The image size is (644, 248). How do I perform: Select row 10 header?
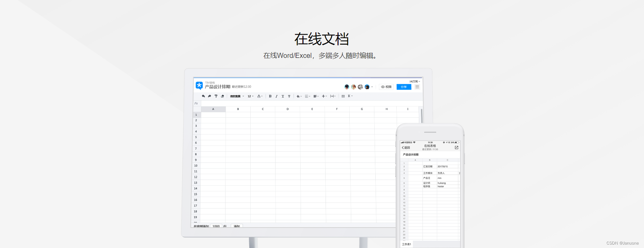(196, 166)
